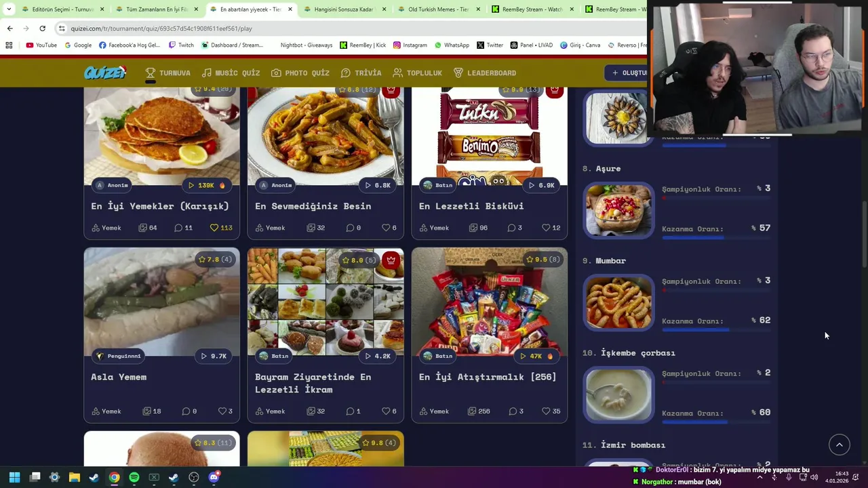Open the Music Quiz section
868x488 pixels.
coord(231,73)
